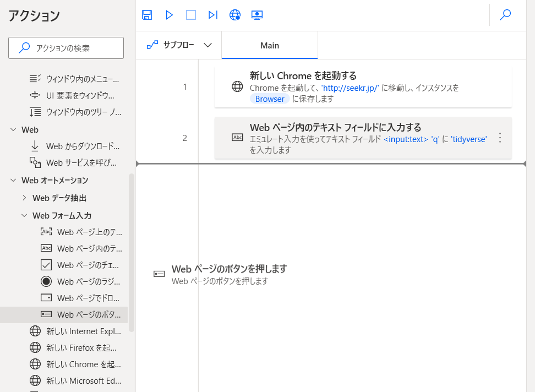The image size is (535, 392).
Task: Select the Web からダウンロード action
Action: point(74,146)
